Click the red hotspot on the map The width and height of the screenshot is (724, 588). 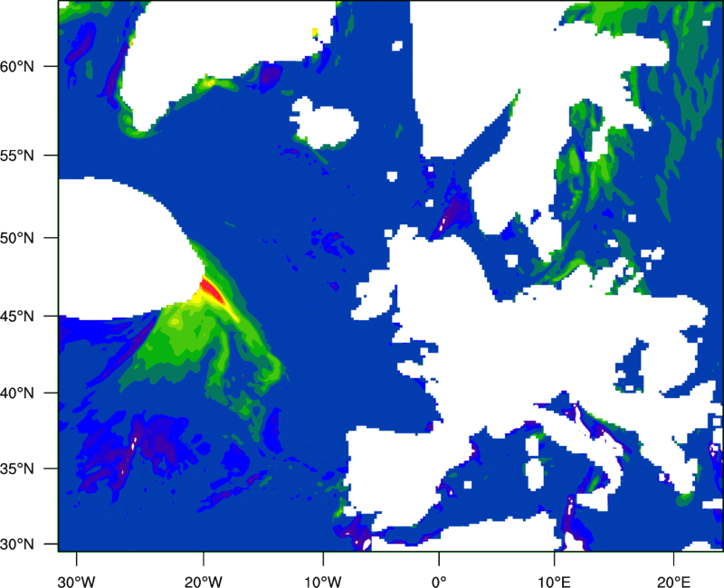click(x=212, y=290)
